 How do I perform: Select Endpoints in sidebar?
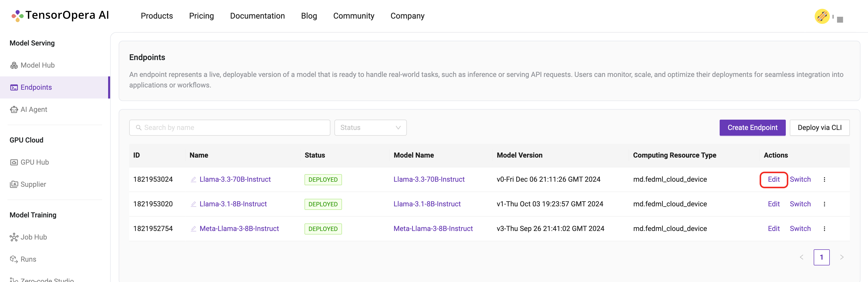coord(55,88)
